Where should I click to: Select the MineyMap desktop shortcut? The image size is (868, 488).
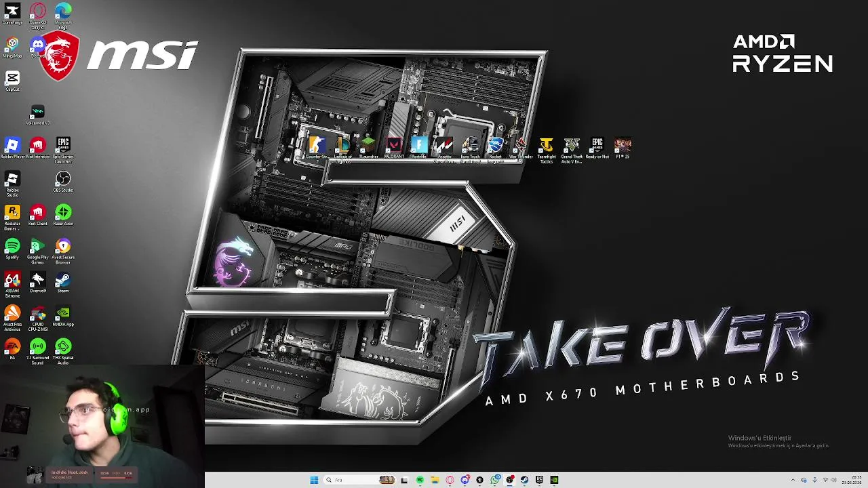click(12, 47)
